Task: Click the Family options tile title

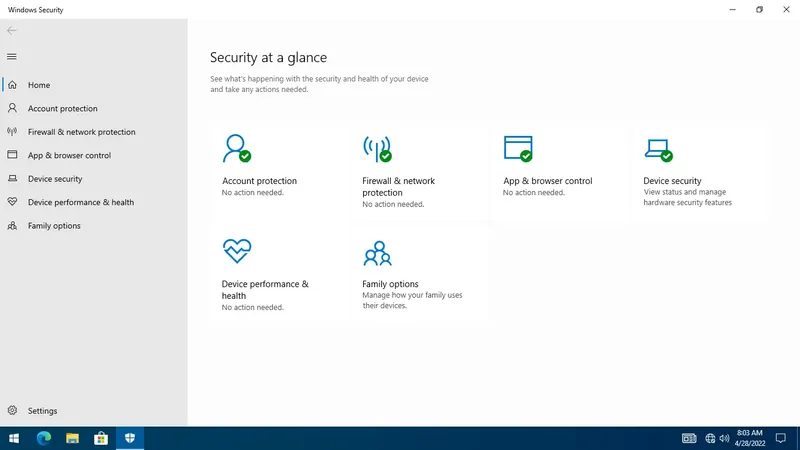Action: (x=390, y=284)
